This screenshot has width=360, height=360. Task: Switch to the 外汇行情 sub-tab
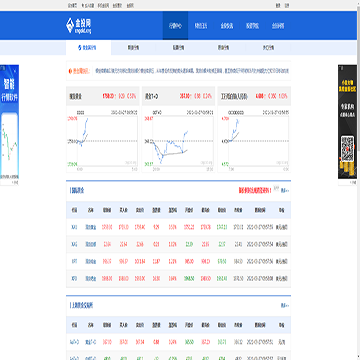coord(268,48)
